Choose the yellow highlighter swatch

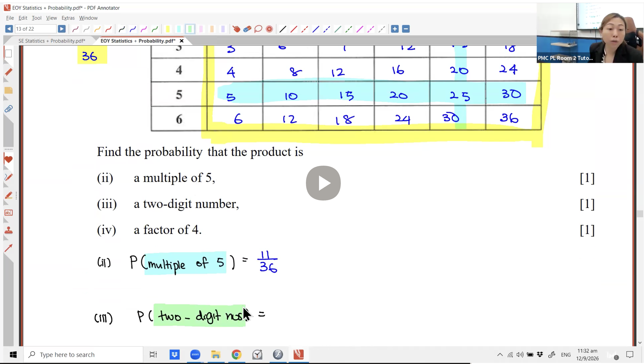coord(168,29)
